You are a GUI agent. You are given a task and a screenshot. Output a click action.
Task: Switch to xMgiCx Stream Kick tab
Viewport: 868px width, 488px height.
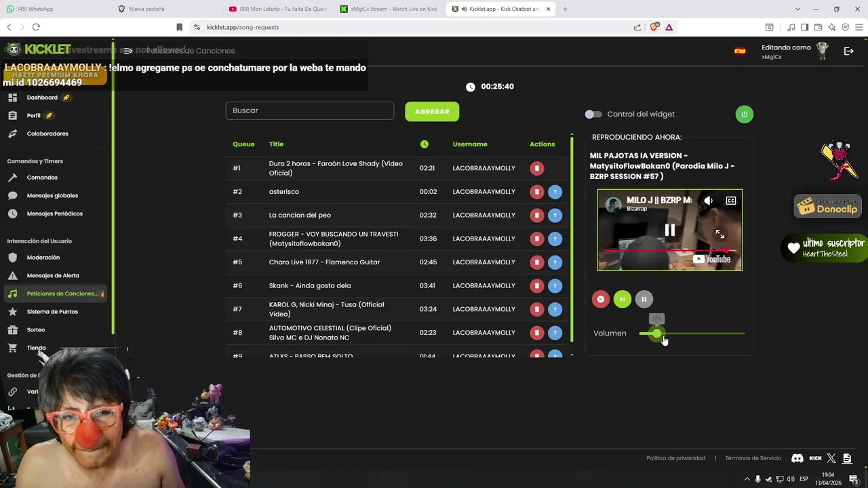click(x=390, y=9)
